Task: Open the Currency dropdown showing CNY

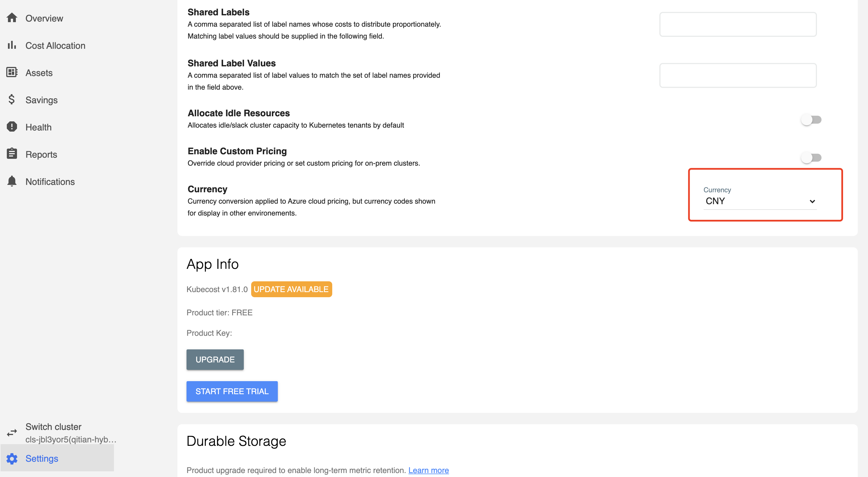Action: [x=760, y=201]
